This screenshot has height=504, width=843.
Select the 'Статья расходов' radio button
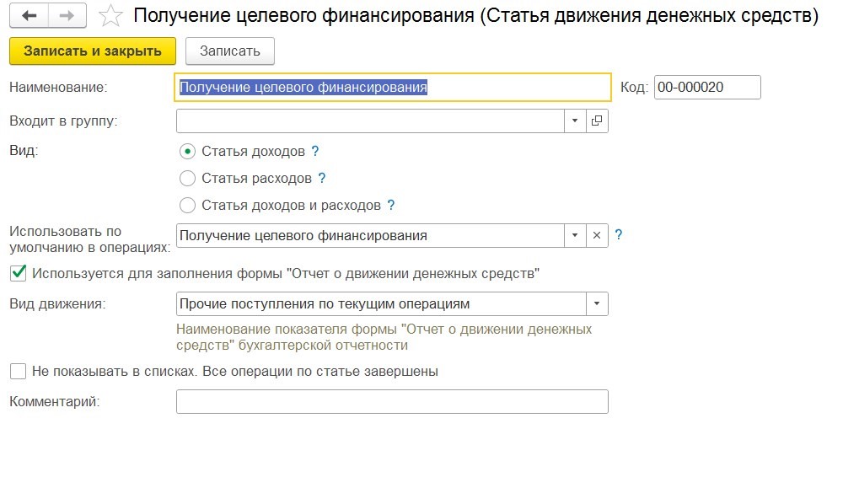pyautogui.click(x=187, y=179)
